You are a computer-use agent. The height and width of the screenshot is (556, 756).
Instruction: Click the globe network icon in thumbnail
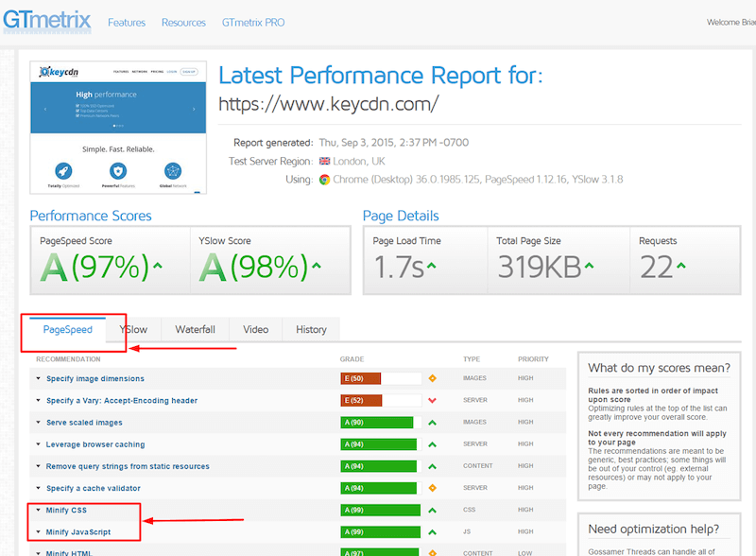(173, 171)
